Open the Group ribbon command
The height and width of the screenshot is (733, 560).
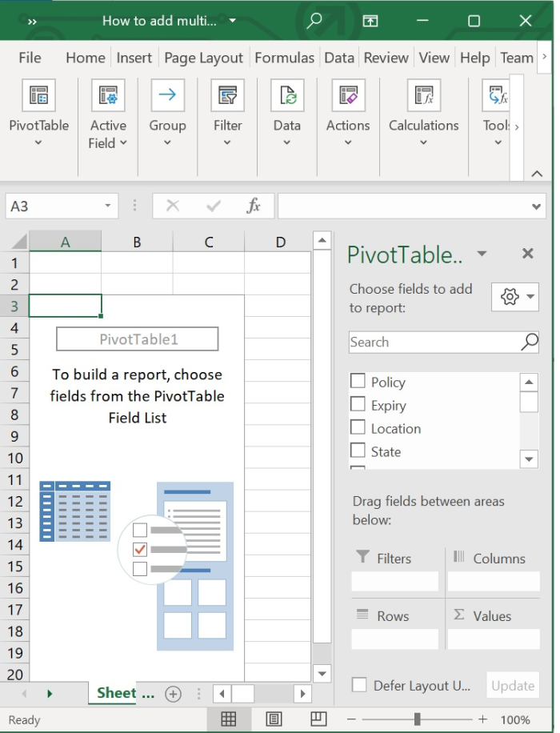pyautogui.click(x=167, y=113)
